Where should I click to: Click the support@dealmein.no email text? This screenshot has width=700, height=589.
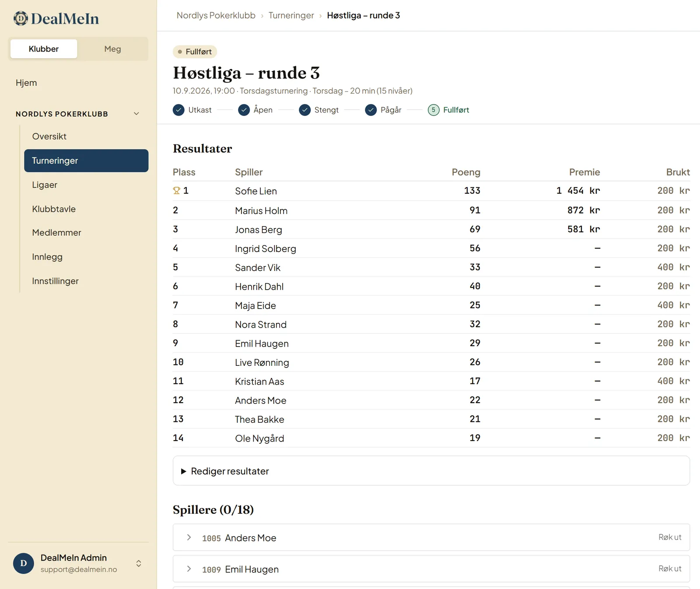click(79, 569)
